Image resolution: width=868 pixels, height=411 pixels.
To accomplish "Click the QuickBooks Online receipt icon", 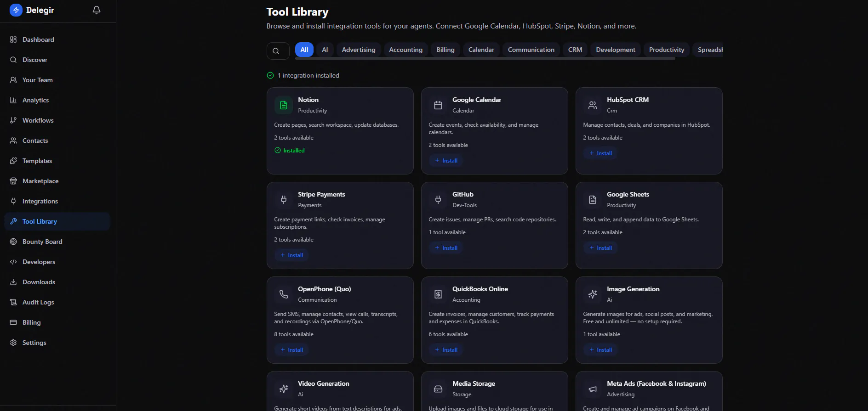I will pyautogui.click(x=438, y=294).
